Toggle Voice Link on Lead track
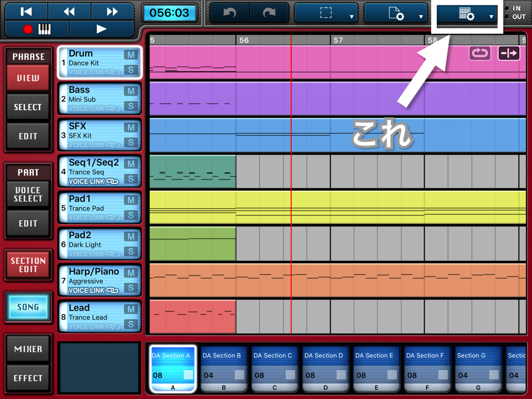Viewport: 532px width, 399px height. coord(94,327)
